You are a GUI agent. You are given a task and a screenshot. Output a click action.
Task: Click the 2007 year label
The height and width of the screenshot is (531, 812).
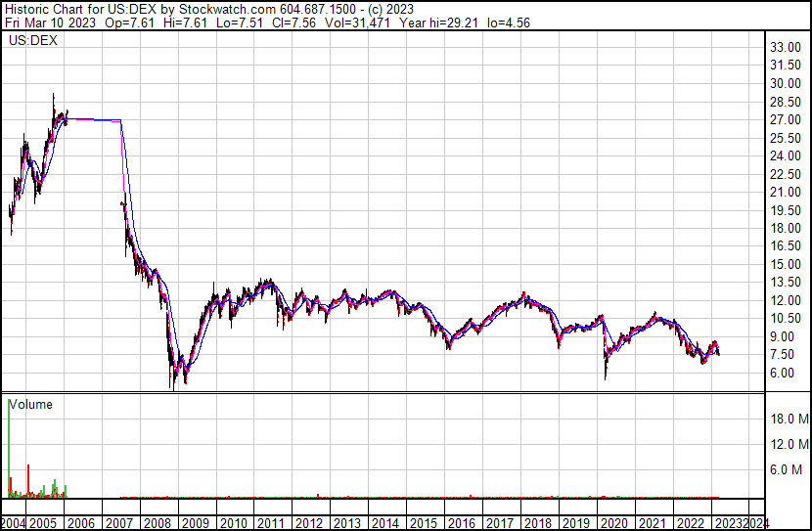pos(119,523)
